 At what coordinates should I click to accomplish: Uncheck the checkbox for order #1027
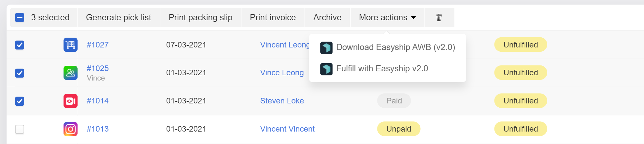click(20, 45)
